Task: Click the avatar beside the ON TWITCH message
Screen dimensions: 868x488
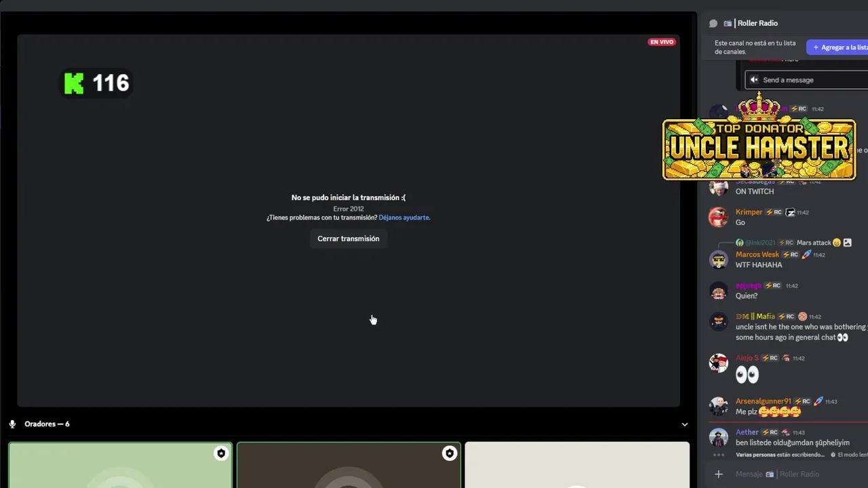Action: tap(718, 187)
